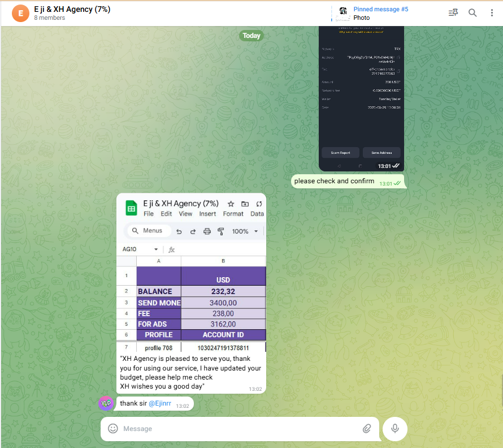Open Pinned message #5
This screenshot has height=448, width=503.
[380, 10]
